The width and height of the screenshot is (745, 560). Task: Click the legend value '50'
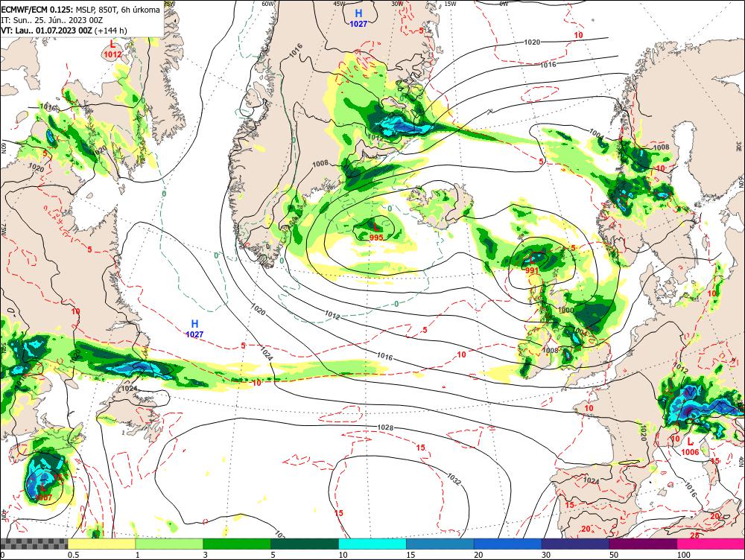pos(614,555)
